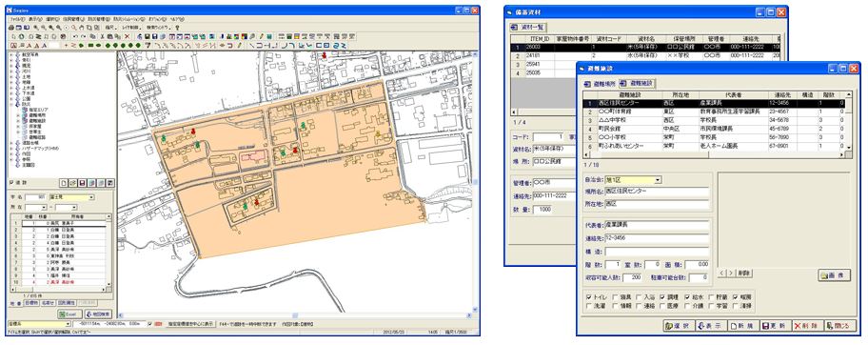This screenshot has height=345, width=868.
Task: Open the ヘルプ menu
Action: click(x=177, y=19)
